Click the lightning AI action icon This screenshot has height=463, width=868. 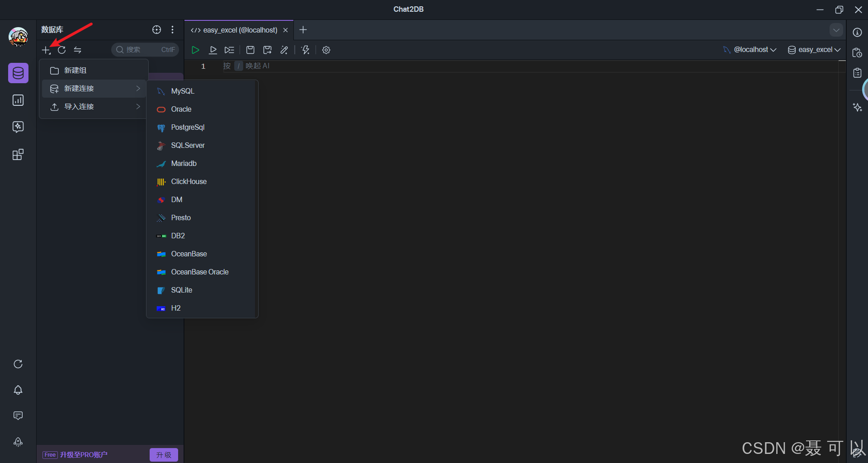click(306, 50)
